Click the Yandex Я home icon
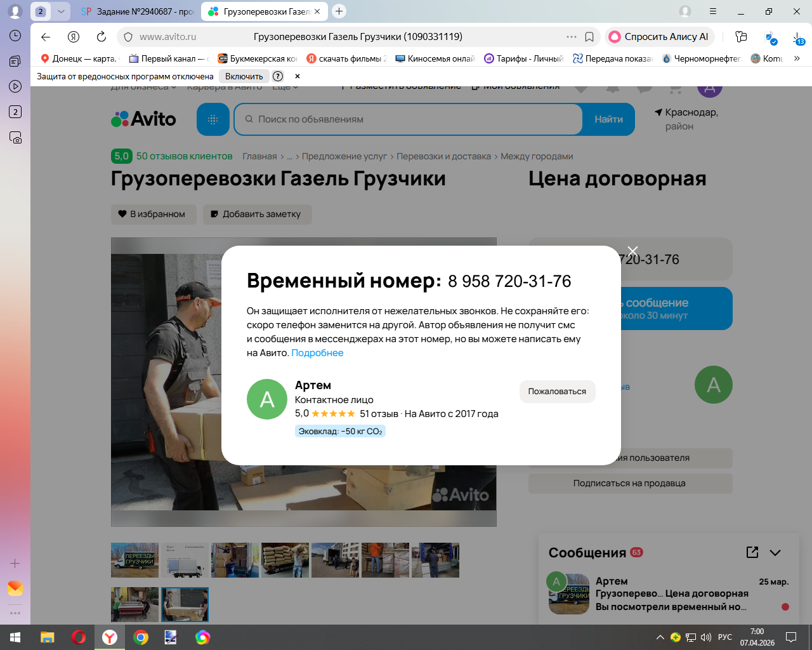812x650 pixels. (x=74, y=37)
